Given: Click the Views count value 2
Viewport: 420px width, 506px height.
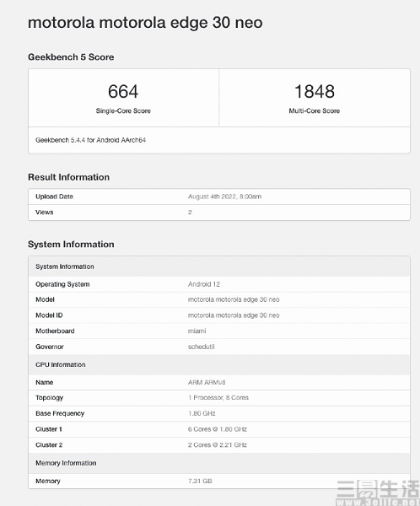Looking at the screenshot, I should pos(190,213).
